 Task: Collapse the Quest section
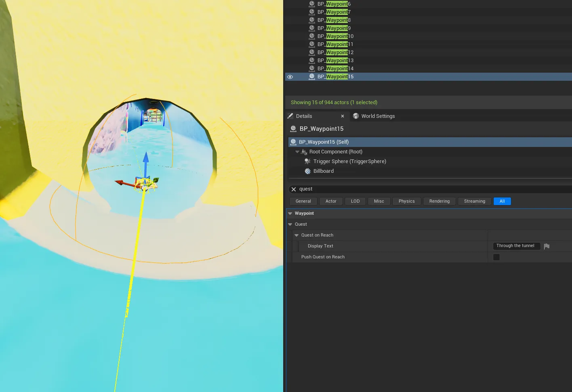point(290,224)
